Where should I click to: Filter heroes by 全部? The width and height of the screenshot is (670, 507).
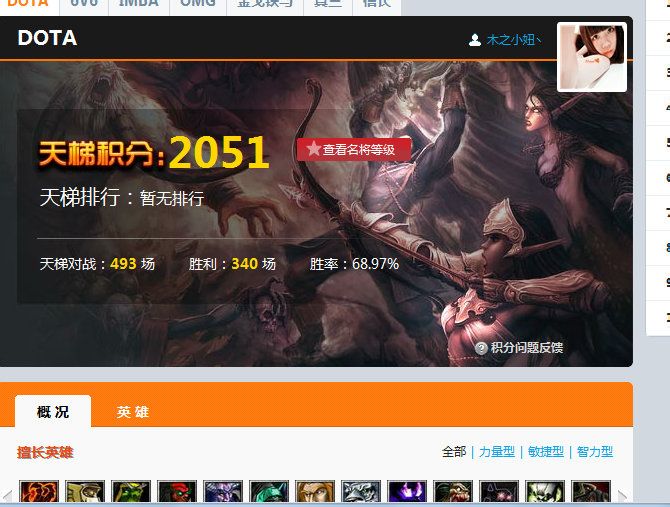click(454, 451)
